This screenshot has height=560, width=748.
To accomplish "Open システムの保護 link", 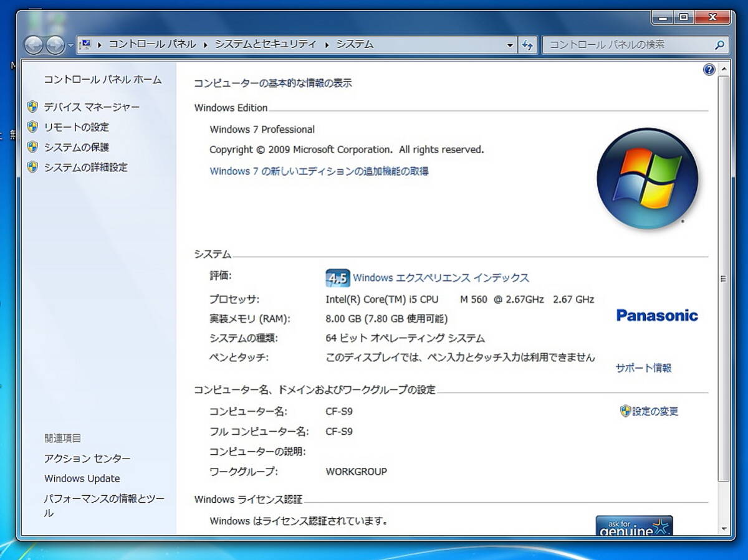I will point(76,148).
